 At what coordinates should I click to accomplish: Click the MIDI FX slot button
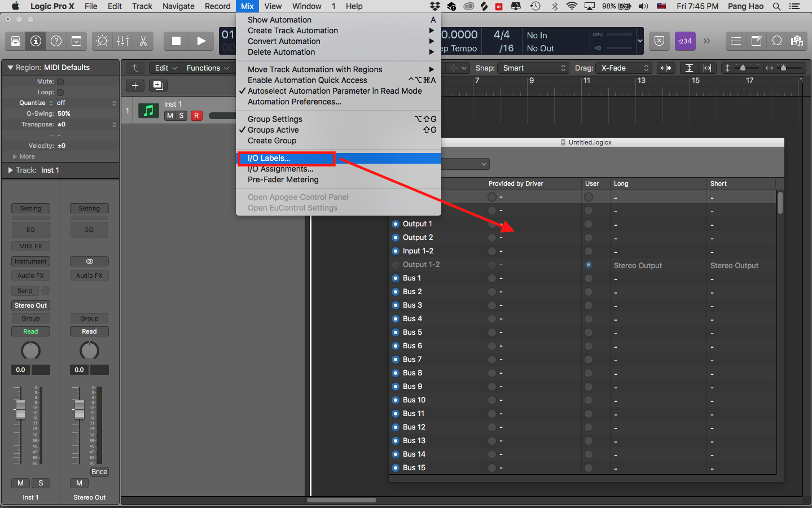click(x=30, y=246)
